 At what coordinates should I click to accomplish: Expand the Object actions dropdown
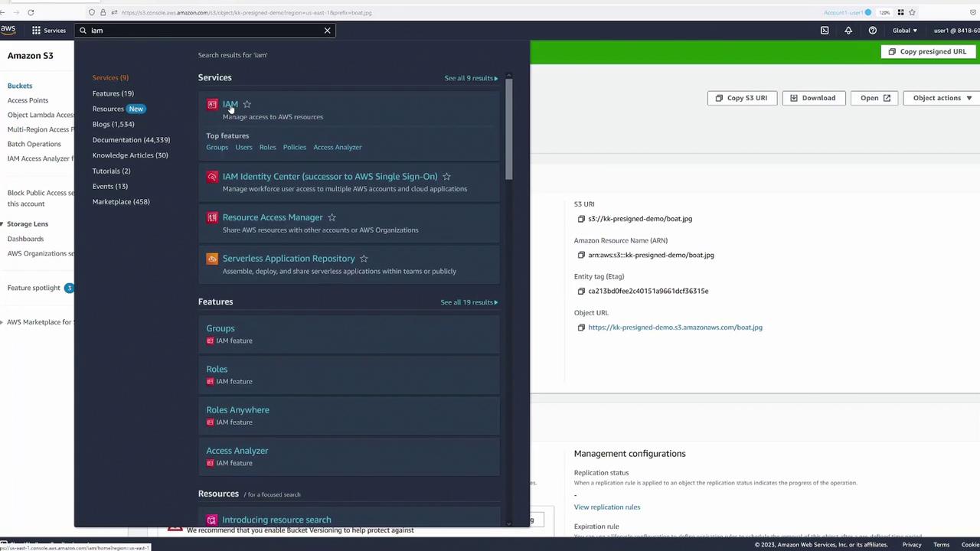(x=941, y=98)
